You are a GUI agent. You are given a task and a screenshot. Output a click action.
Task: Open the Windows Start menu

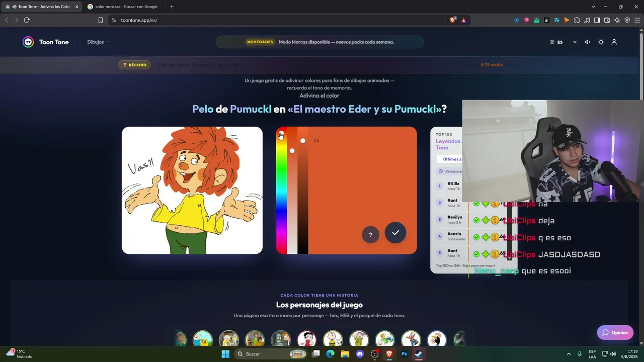click(x=225, y=354)
